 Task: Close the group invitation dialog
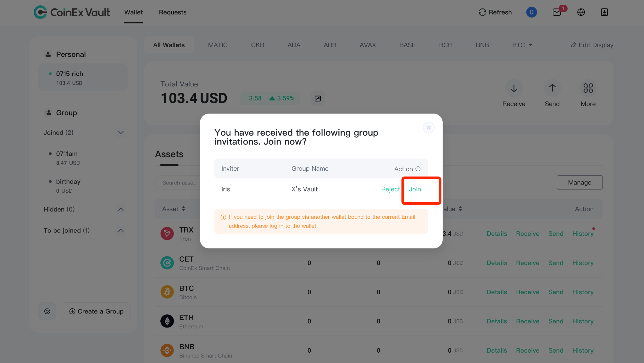click(x=429, y=128)
